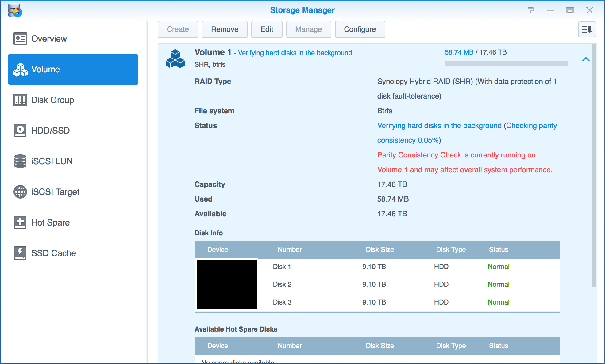Collapse Volume 1 details with chevron
Screen dimensions: 605x364
[x=586, y=59]
